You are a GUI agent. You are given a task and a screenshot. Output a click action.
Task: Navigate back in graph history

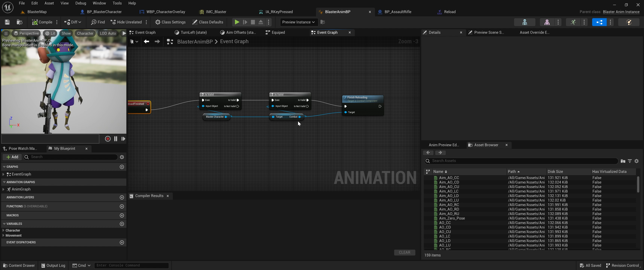pos(146,42)
